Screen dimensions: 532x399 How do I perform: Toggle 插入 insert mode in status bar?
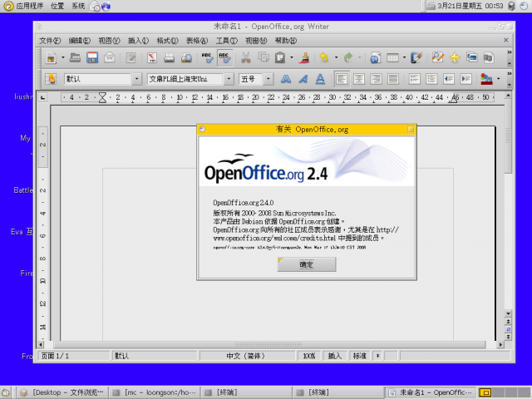tap(334, 356)
